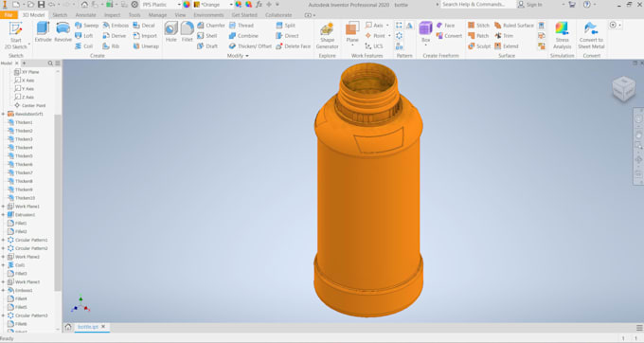Select the Stitch surface tool
The image size is (644, 343).
[x=479, y=26]
